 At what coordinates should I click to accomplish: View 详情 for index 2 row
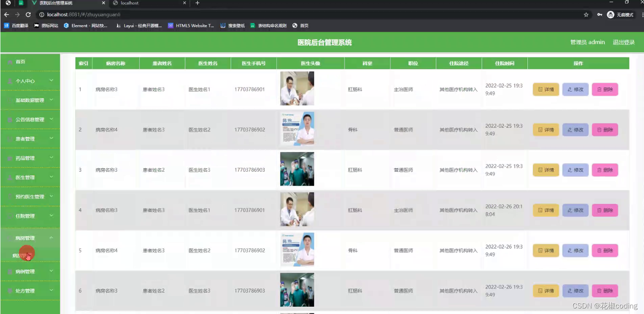pyautogui.click(x=546, y=130)
